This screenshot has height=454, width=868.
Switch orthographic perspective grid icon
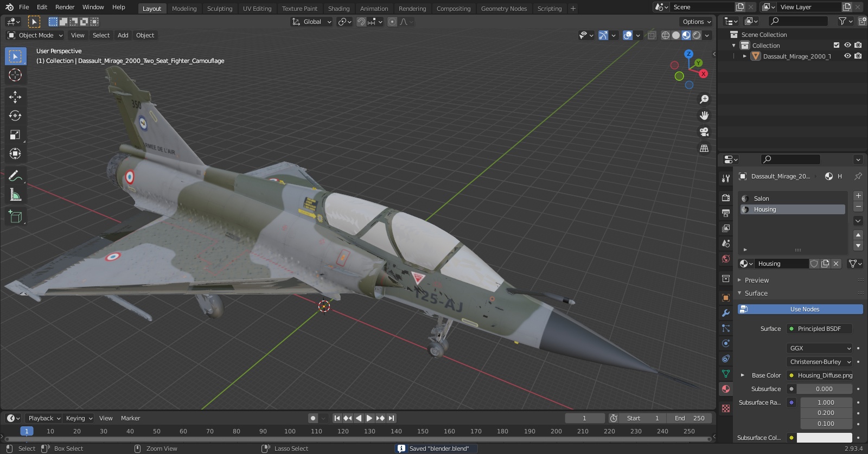[x=704, y=148]
